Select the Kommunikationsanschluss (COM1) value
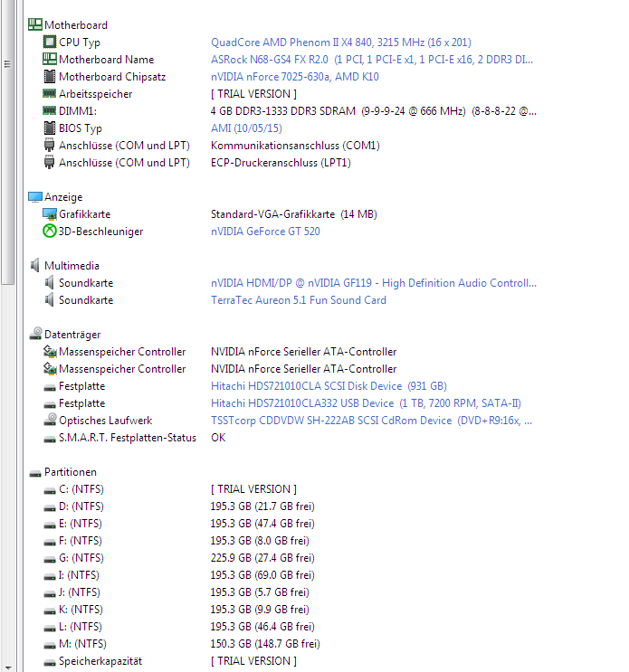The image size is (629, 672). pos(295,146)
